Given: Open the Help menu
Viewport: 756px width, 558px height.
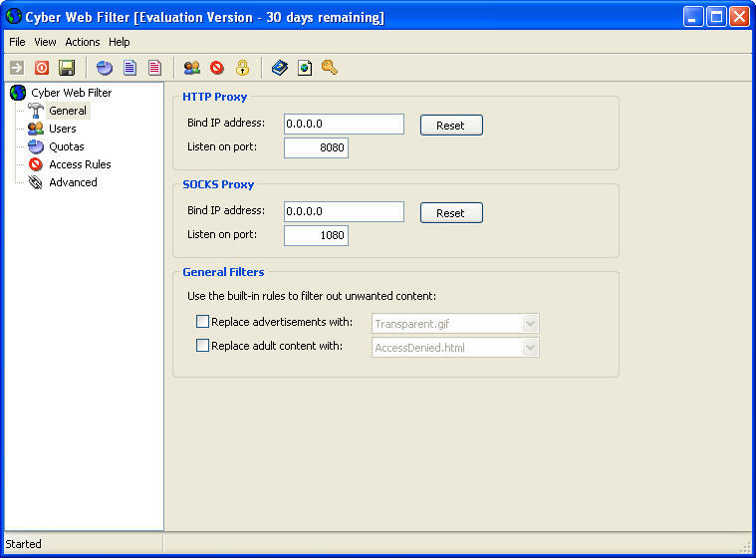Looking at the screenshot, I should pyautogui.click(x=120, y=42).
